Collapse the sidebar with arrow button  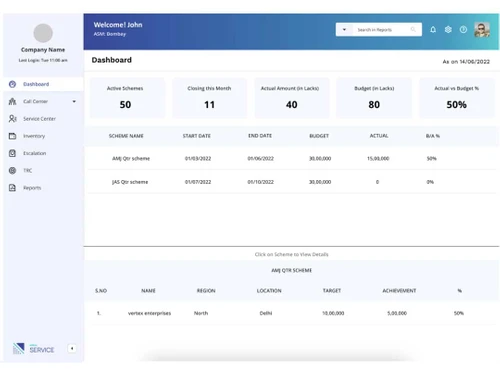coord(72,349)
